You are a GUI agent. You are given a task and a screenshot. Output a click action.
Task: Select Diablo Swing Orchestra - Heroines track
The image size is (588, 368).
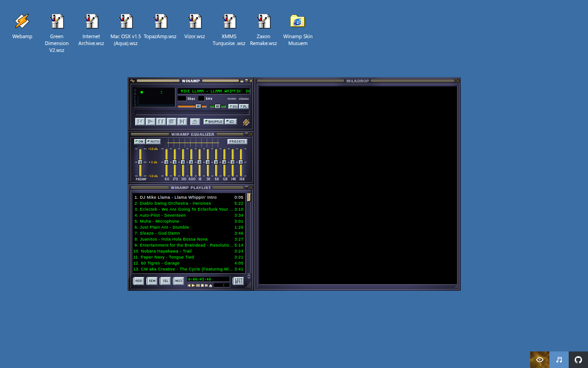(x=189, y=203)
